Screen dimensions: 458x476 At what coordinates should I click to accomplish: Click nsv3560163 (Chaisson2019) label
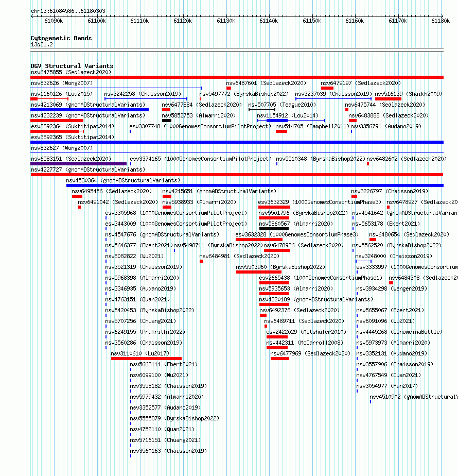(168, 451)
